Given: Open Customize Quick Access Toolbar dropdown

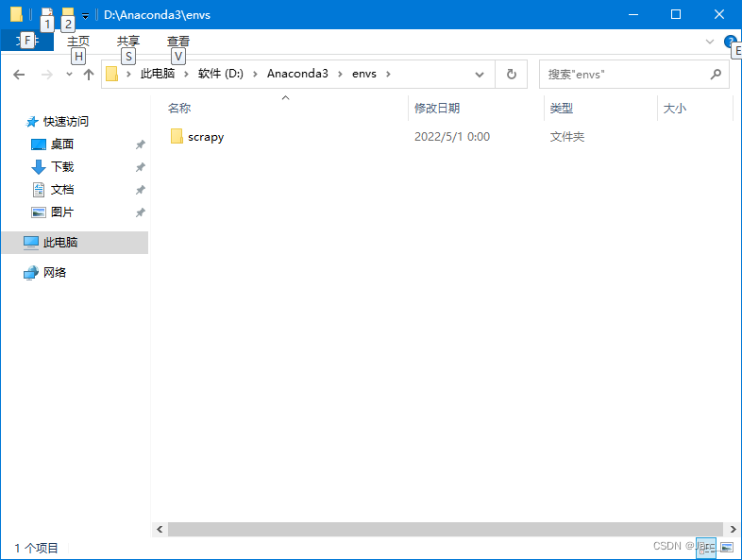Looking at the screenshot, I should [x=85, y=16].
